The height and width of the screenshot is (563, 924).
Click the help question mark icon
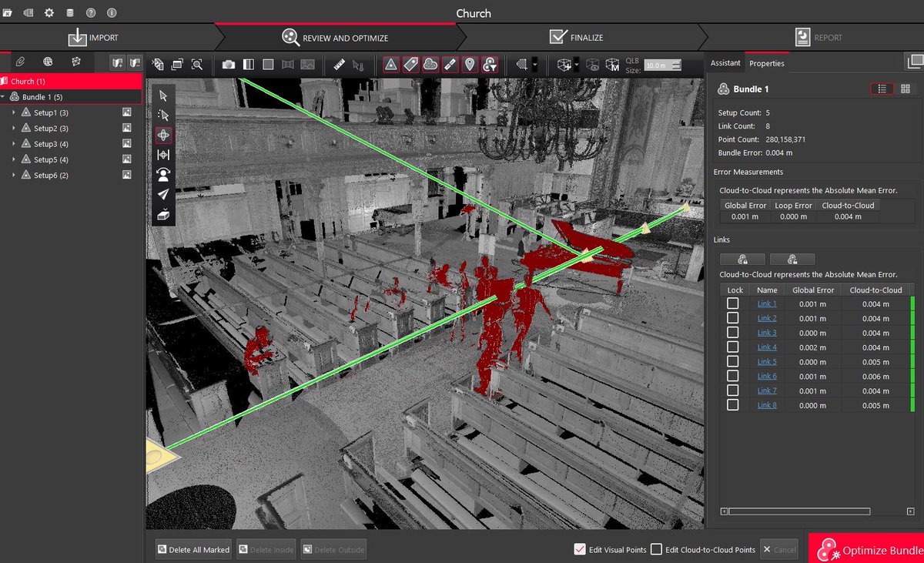92,13
